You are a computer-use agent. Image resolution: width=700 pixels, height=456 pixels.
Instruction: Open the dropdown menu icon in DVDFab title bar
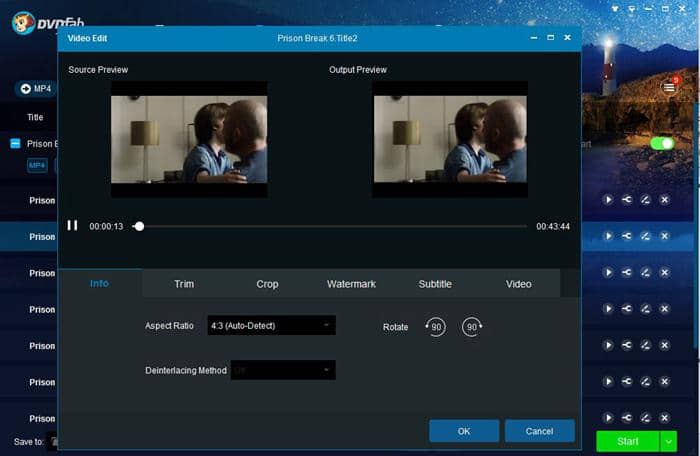(632, 8)
